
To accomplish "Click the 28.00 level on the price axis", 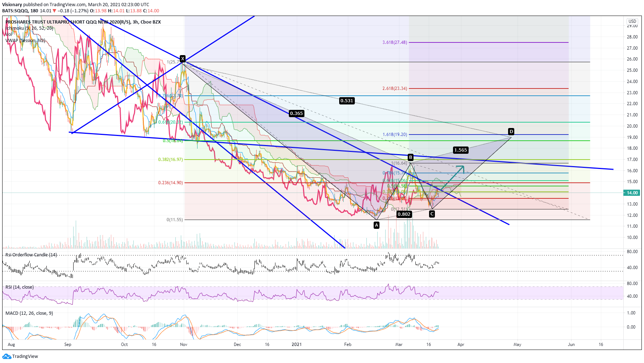I will (x=632, y=37).
